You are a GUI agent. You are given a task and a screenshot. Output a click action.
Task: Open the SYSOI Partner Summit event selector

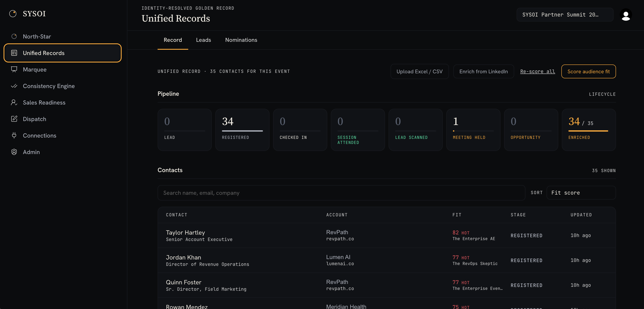pyautogui.click(x=565, y=15)
